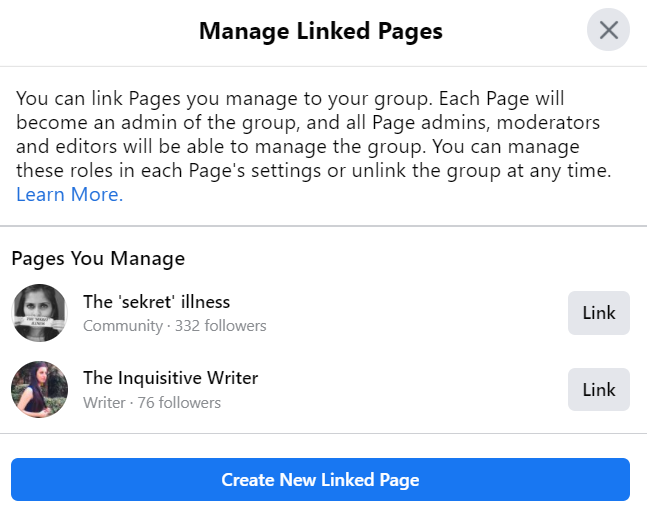Select The Inquisitive Writer page name
Image resolution: width=647 pixels, height=516 pixels.
coord(170,378)
